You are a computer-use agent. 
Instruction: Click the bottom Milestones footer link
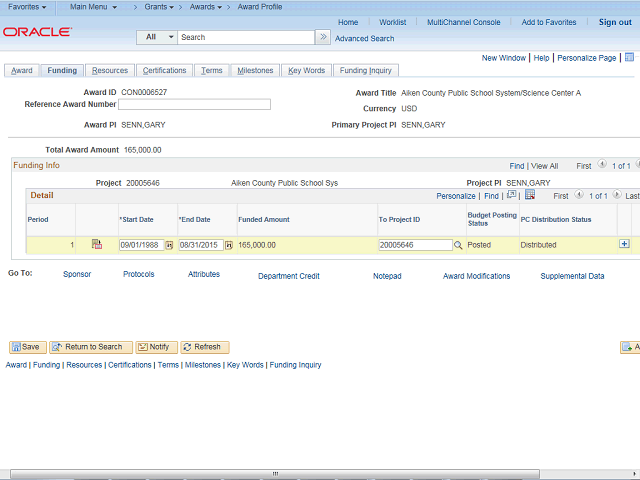pos(203,365)
